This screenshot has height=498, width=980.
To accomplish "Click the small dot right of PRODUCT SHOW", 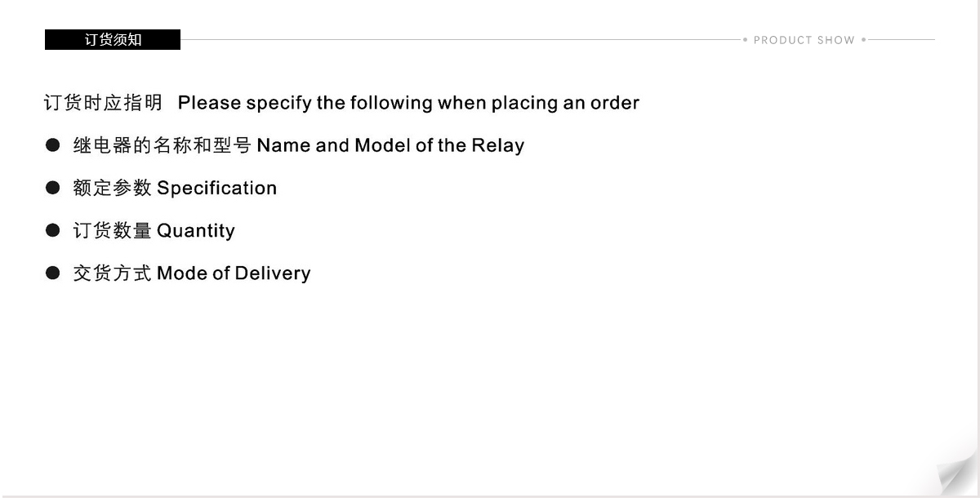I will click(863, 39).
